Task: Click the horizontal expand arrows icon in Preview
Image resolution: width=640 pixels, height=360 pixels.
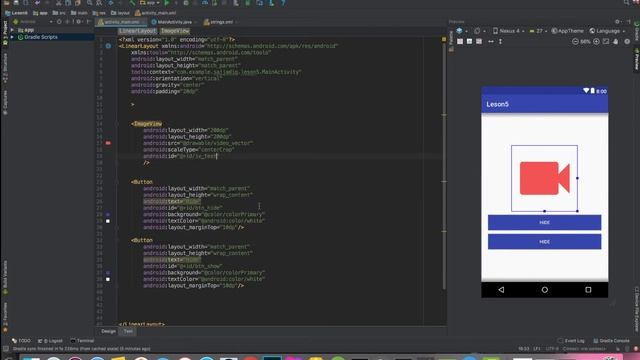Action: point(491,42)
